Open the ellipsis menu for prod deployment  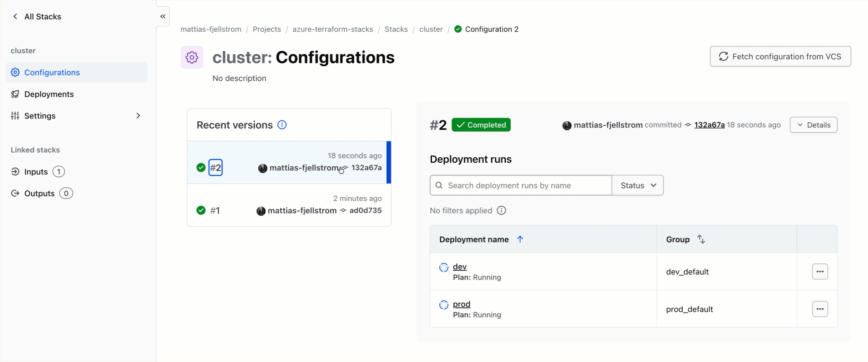820,309
